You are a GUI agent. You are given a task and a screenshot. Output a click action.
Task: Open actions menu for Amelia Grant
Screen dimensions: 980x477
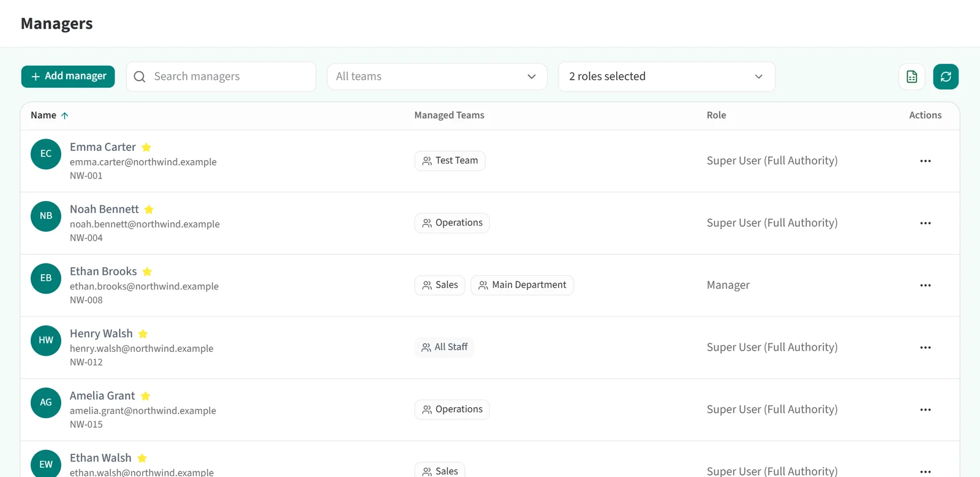[925, 410]
